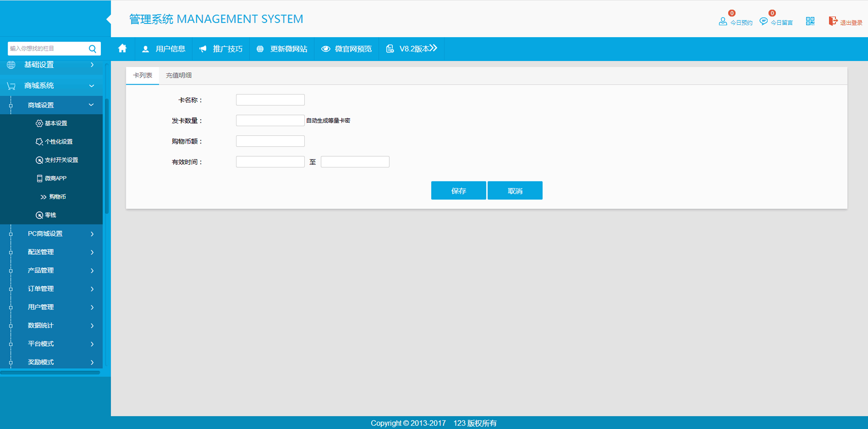Click the 保存 button
The height and width of the screenshot is (429, 868).
(x=458, y=191)
